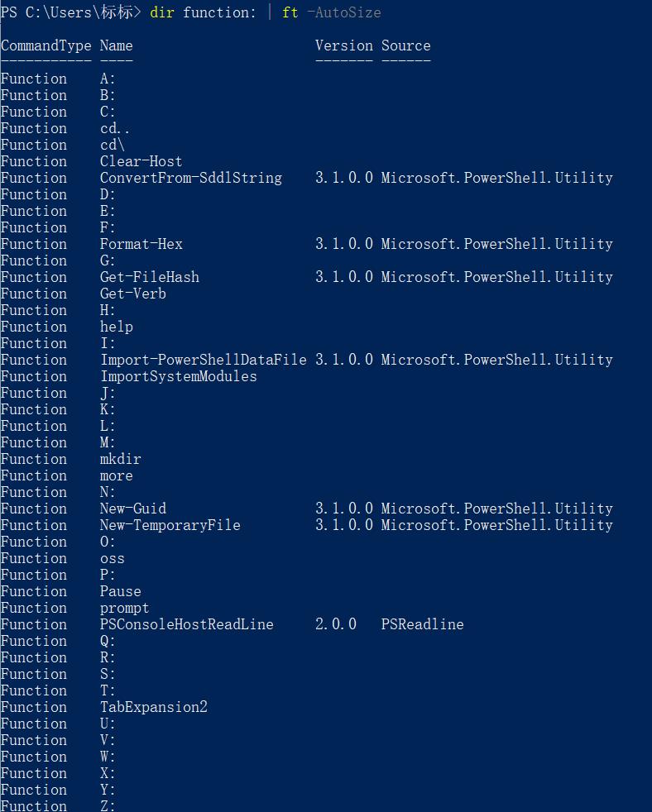
Task: Select the CommandType column header
Action: pos(46,45)
